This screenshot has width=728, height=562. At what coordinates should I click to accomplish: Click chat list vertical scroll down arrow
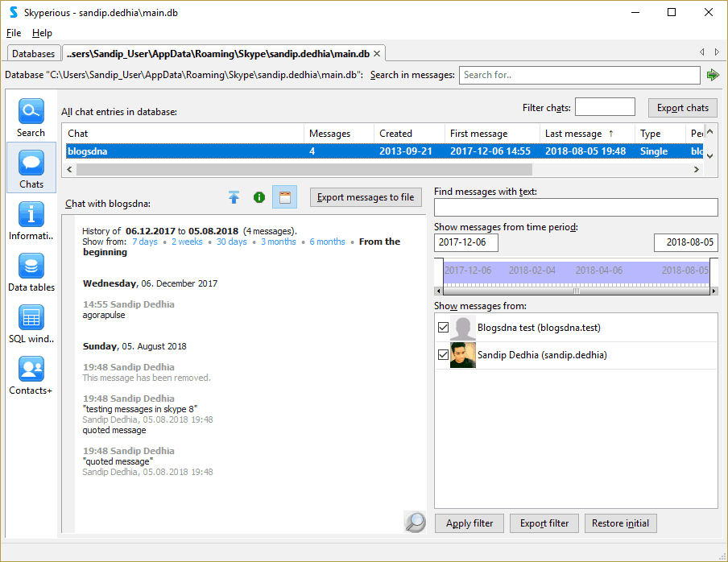tap(710, 156)
